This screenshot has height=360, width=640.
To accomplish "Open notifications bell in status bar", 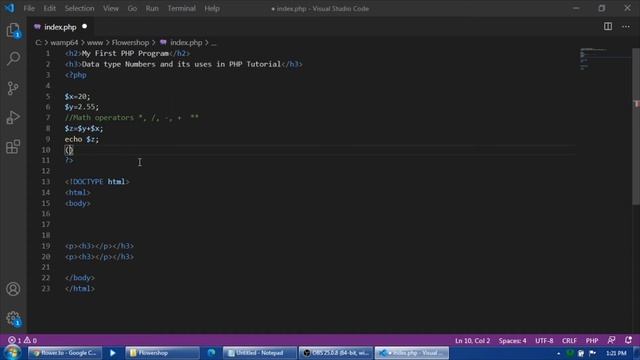I will coord(628,340).
